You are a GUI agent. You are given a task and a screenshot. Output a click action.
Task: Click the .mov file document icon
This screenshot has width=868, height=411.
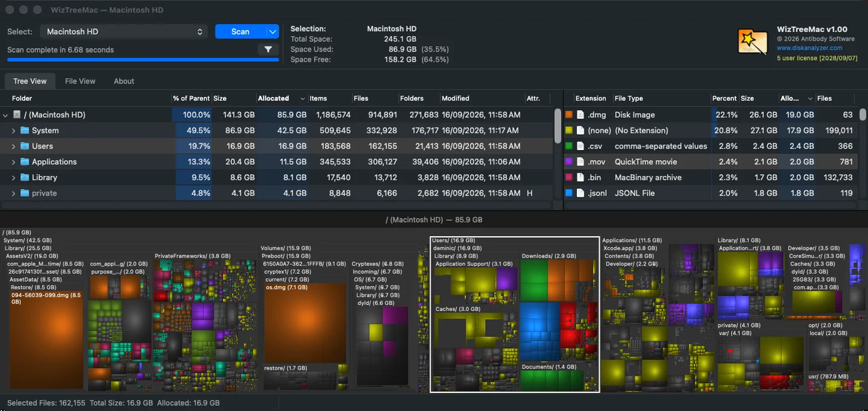(580, 161)
